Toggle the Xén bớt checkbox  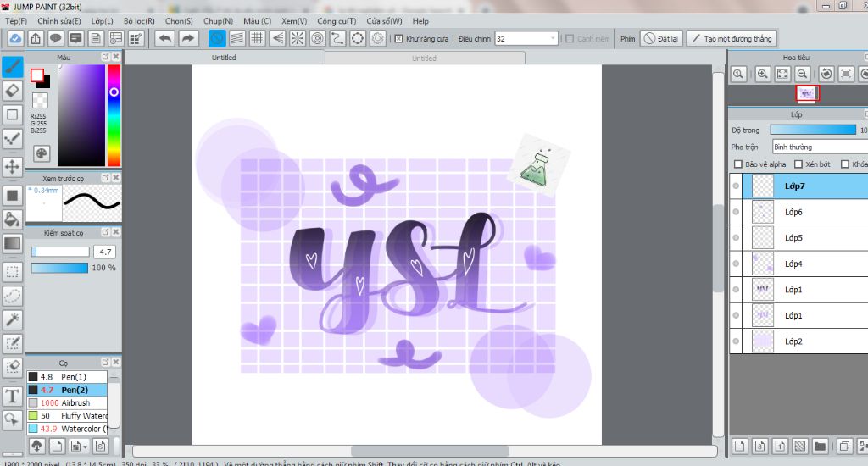point(798,164)
